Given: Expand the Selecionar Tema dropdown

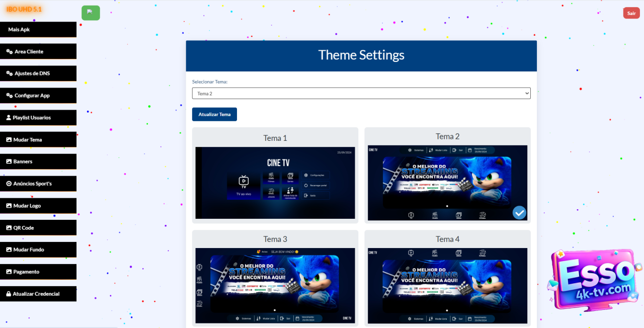Looking at the screenshot, I should point(361,94).
